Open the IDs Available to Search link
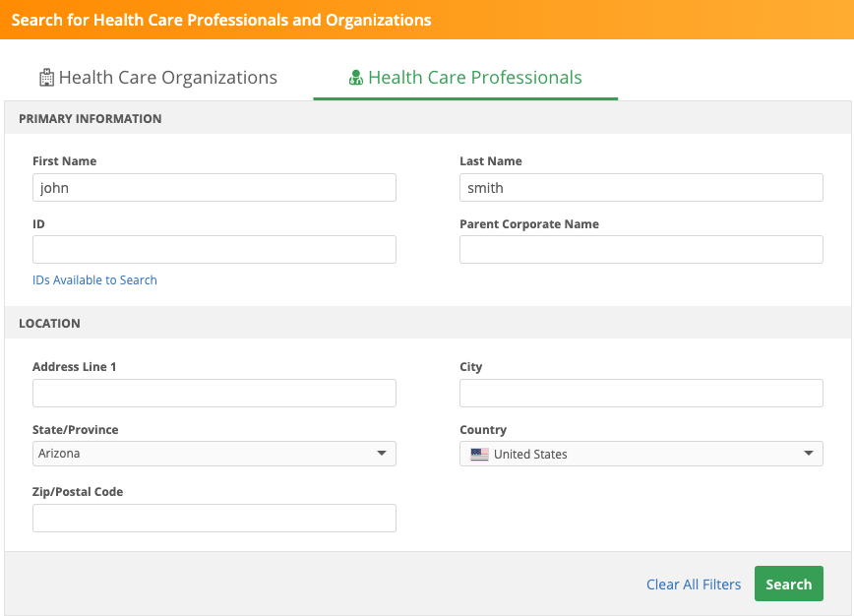This screenshot has width=854, height=616. (x=94, y=280)
